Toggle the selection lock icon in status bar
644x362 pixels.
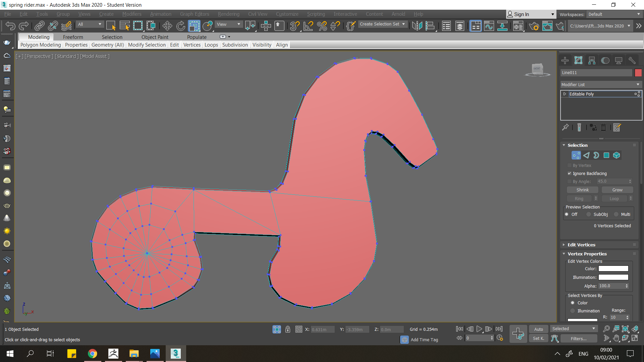click(288, 329)
